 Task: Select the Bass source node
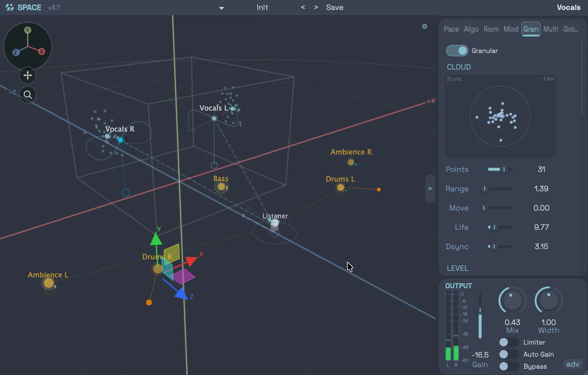point(221,186)
